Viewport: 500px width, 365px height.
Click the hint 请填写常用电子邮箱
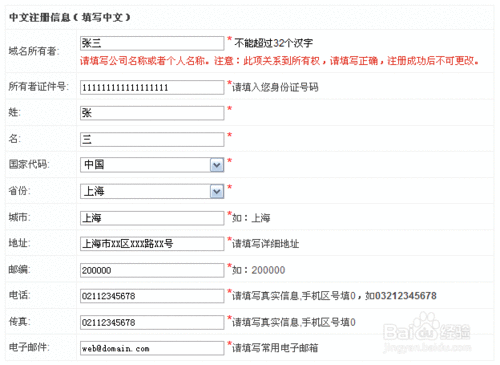point(275,348)
